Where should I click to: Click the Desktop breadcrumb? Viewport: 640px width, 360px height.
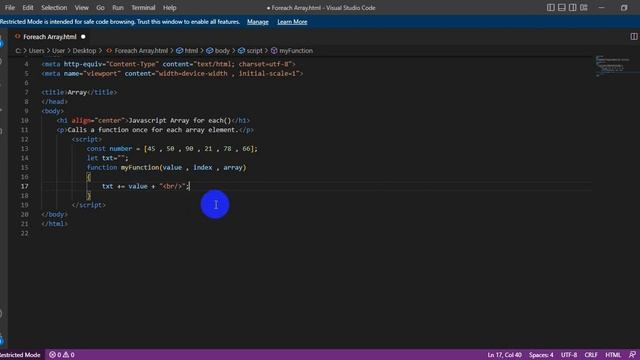point(84,51)
